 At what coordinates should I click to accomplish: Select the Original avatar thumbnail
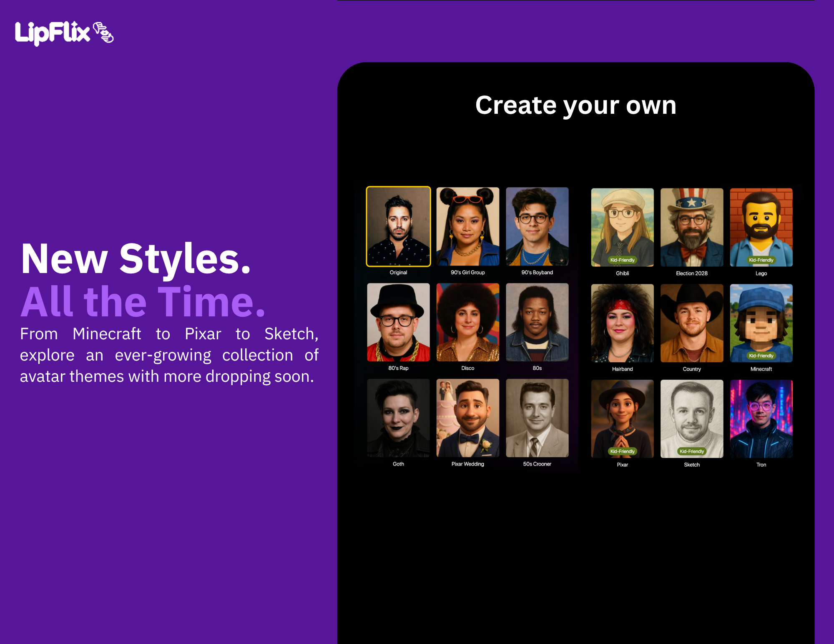click(398, 226)
